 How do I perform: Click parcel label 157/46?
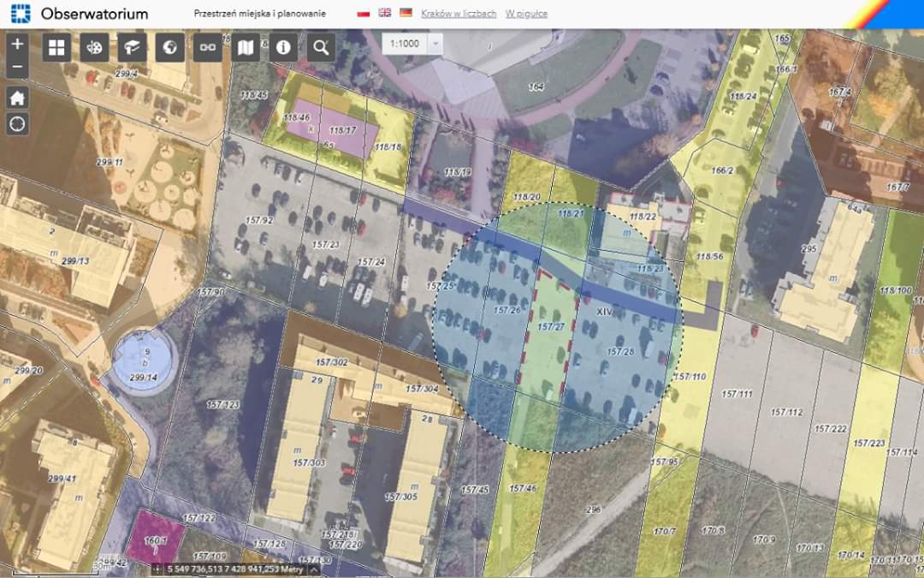click(523, 488)
